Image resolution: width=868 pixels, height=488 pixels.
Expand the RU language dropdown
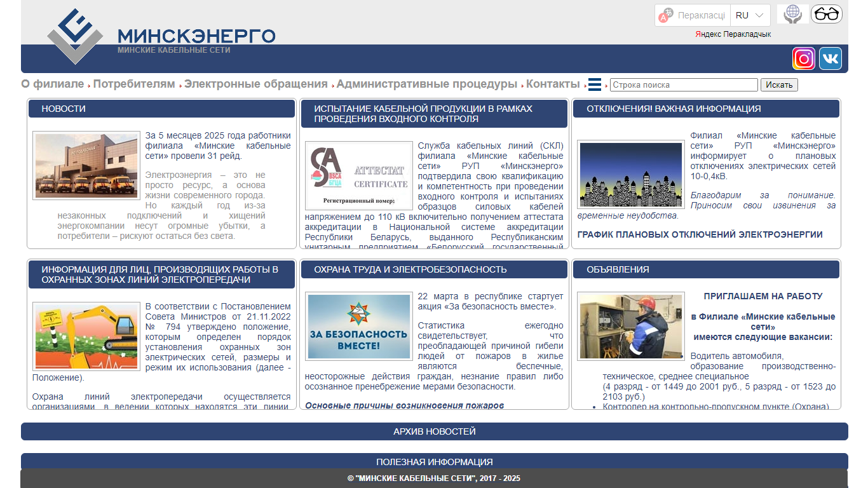[750, 15]
